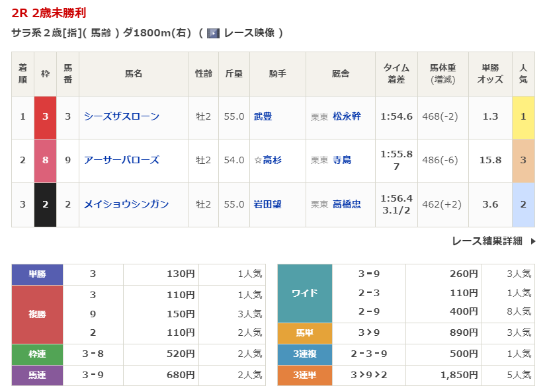The height and width of the screenshot is (392, 545).
Task: Click the 複勝 payout label
Action: [38, 315]
